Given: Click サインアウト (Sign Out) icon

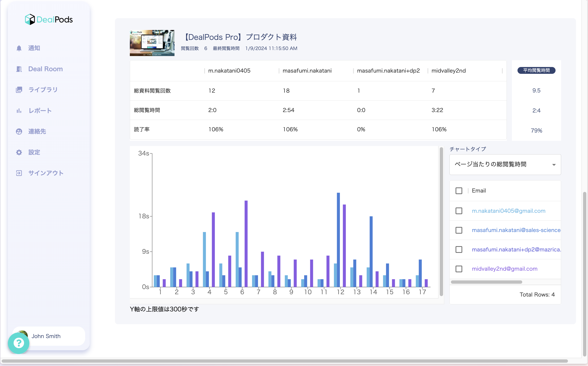Looking at the screenshot, I should tap(19, 173).
